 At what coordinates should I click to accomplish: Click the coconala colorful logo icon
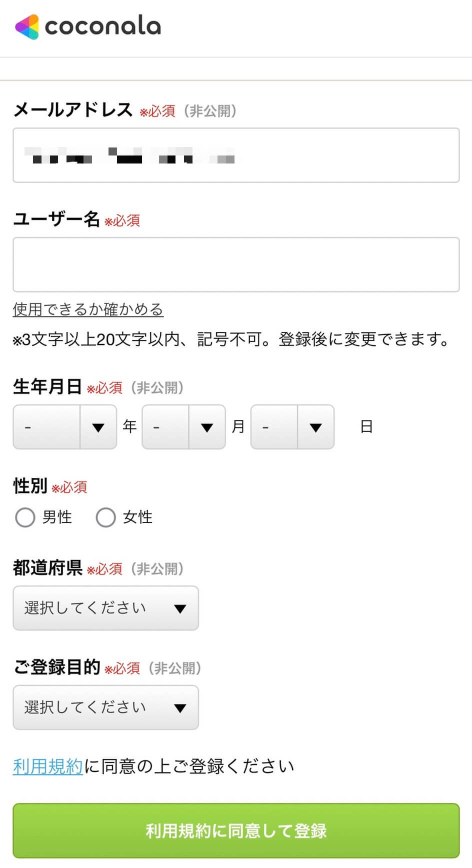[x=27, y=26]
